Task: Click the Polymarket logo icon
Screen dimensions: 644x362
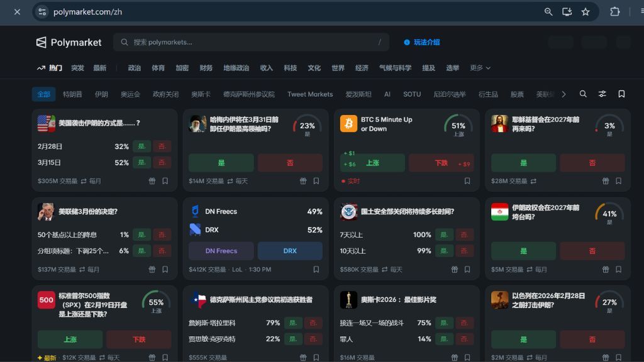Action: 42,42
